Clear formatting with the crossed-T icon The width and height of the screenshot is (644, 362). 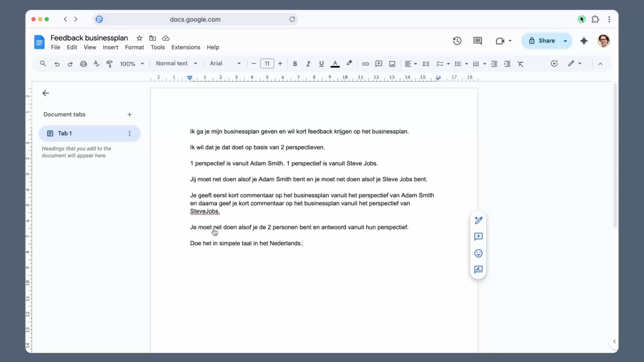(520, 64)
